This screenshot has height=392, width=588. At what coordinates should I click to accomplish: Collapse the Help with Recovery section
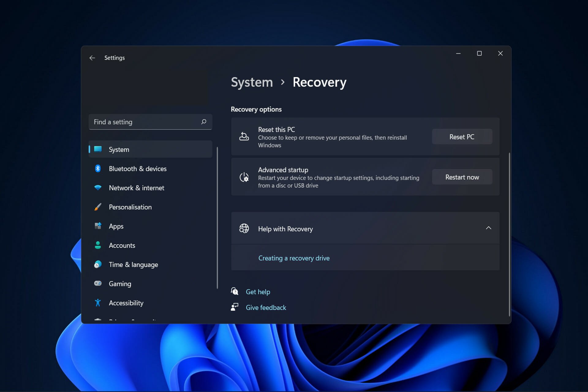point(488,228)
